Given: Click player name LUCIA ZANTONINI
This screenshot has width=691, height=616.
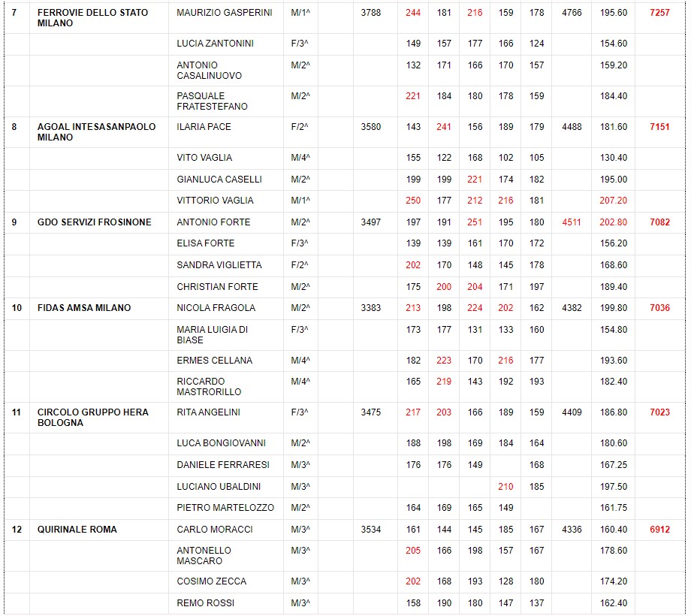Looking at the screenshot, I should pyautogui.click(x=215, y=43).
